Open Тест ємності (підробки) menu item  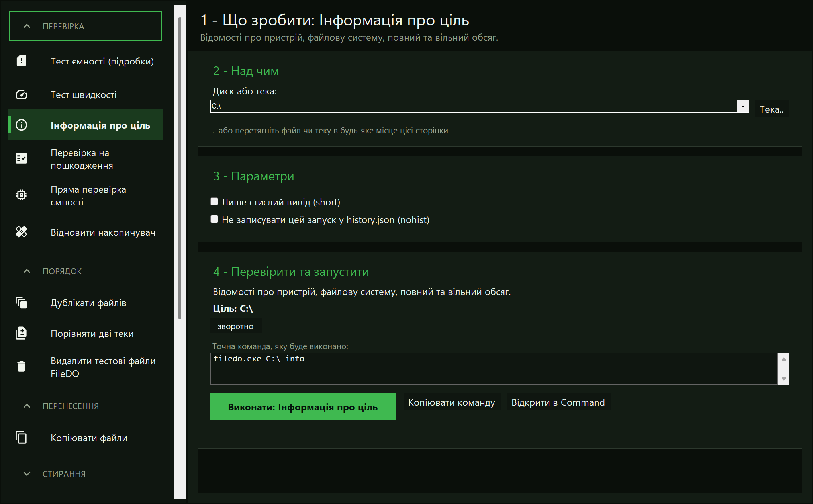coord(86,61)
